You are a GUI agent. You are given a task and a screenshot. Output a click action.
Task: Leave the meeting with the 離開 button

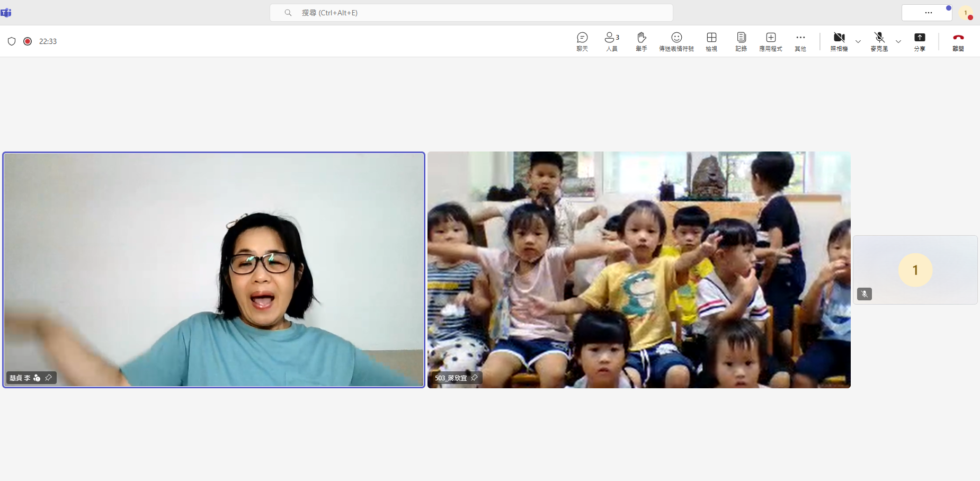click(958, 41)
